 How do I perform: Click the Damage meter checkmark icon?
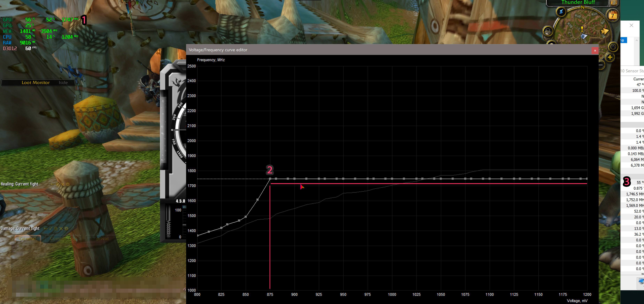pos(51,229)
